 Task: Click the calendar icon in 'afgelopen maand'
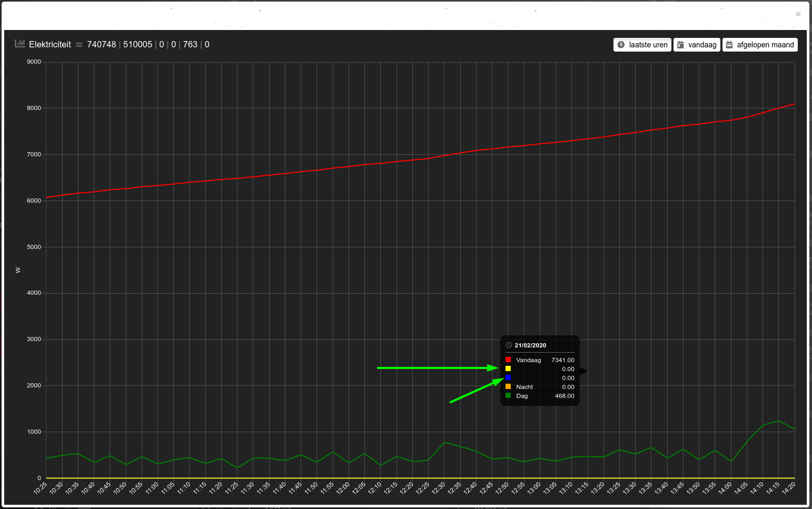pos(729,45)
